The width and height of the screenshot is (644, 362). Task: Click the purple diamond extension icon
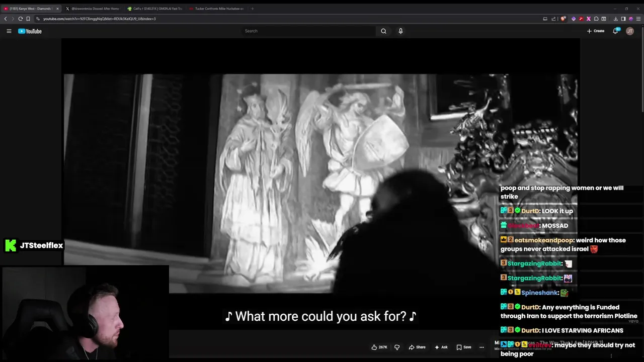(x=574, y=19)
